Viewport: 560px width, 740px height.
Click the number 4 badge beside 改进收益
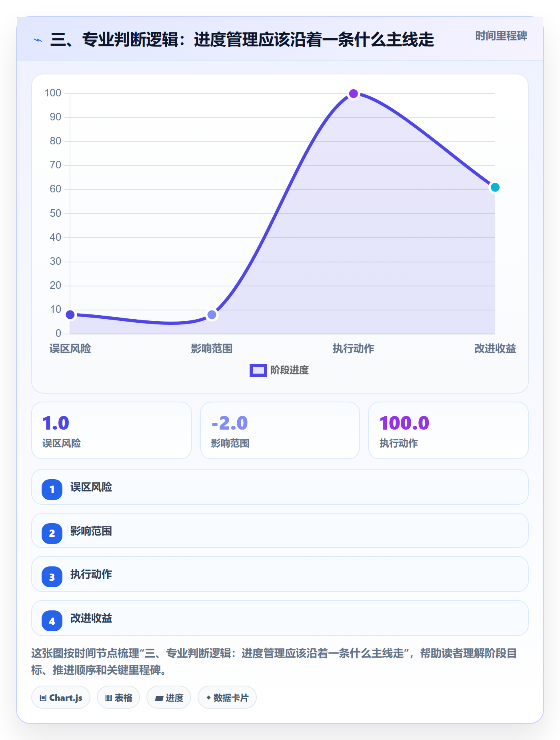tap(52, 621)
